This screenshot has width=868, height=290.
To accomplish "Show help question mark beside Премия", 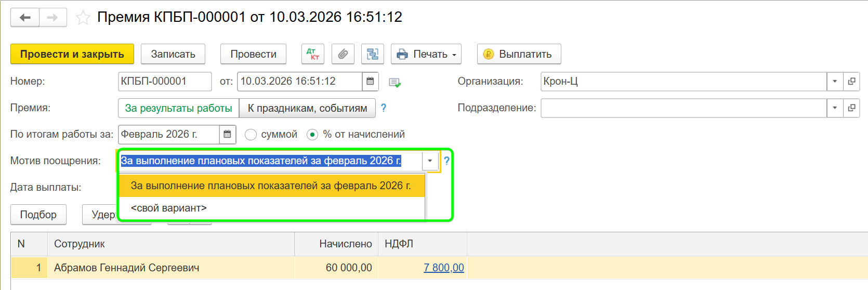I will point(384,108).
